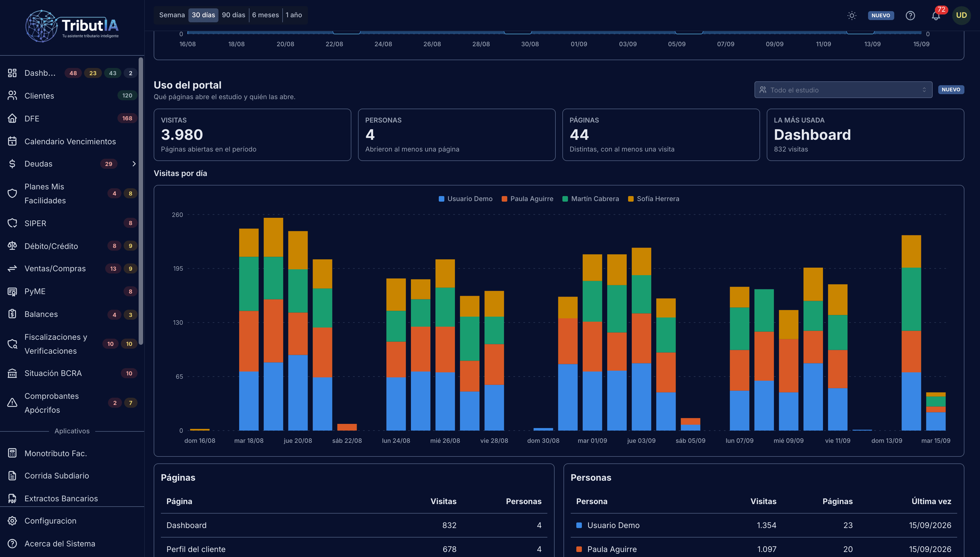Click the Configuracion gear icon
This screenshot has height=557, width=980.
[12, 521]
